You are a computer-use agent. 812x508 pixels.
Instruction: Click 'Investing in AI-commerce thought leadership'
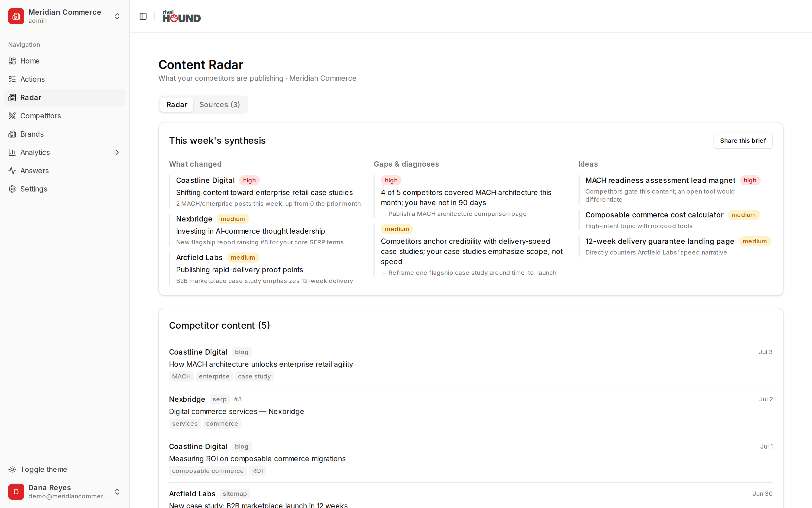250,231
